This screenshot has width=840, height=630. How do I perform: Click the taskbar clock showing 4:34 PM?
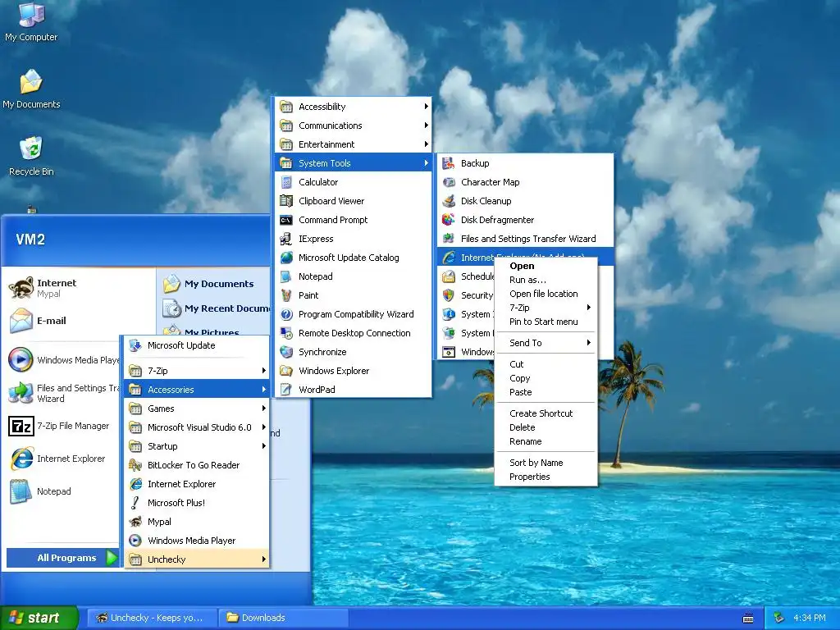click(x=809, y=618)
